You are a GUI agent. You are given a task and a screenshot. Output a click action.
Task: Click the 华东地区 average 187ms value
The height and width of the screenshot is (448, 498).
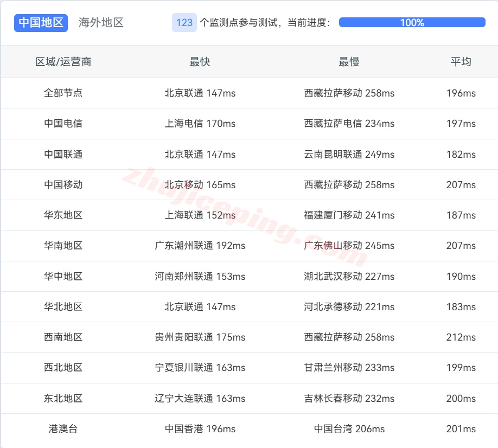pos(461,215)
